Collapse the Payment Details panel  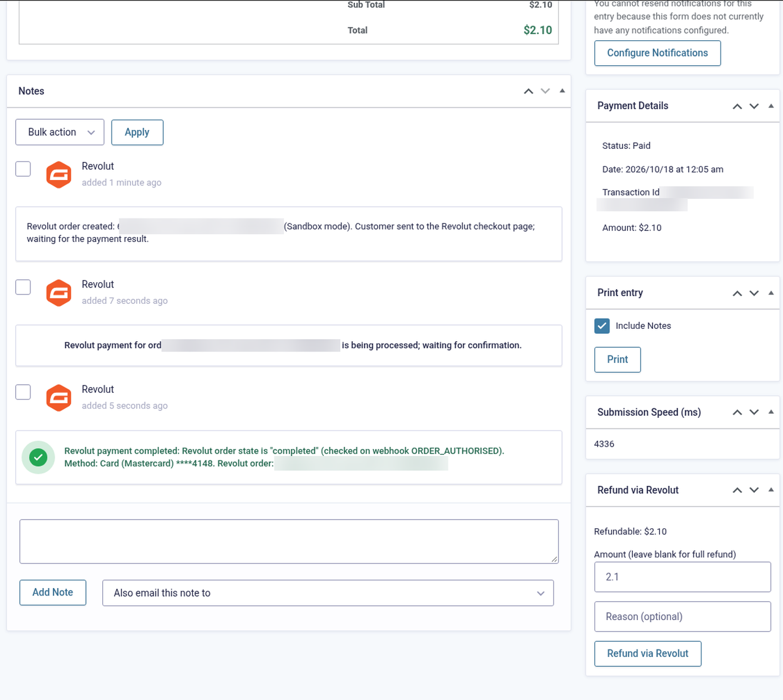point(771,106)
